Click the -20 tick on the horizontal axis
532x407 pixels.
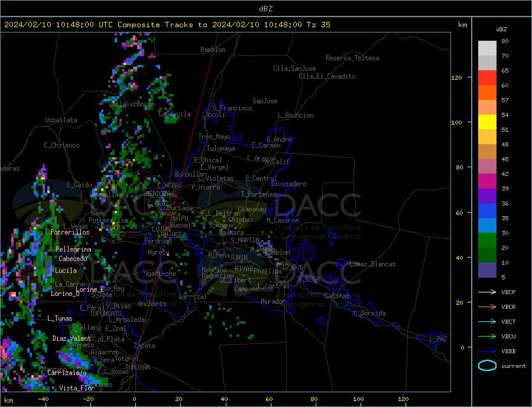coord(89,399)
